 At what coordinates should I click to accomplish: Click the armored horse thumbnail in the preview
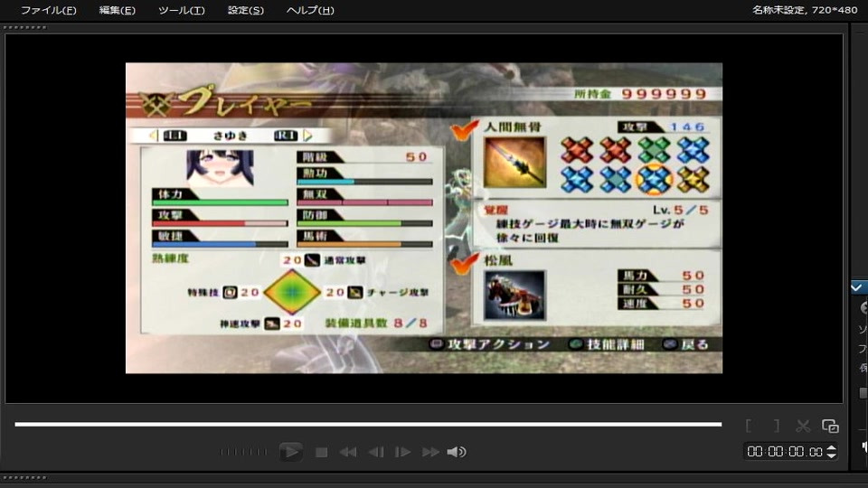pyautogui.click(x=514, y=296)
